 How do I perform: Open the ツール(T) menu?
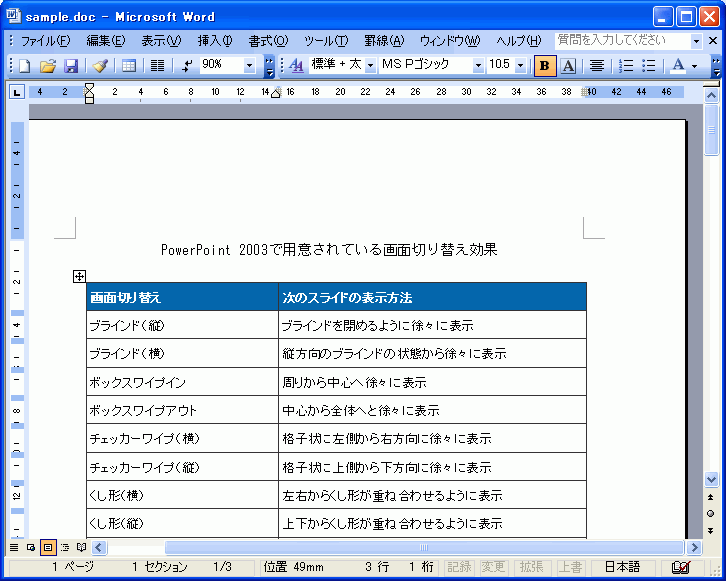(326, 41)
